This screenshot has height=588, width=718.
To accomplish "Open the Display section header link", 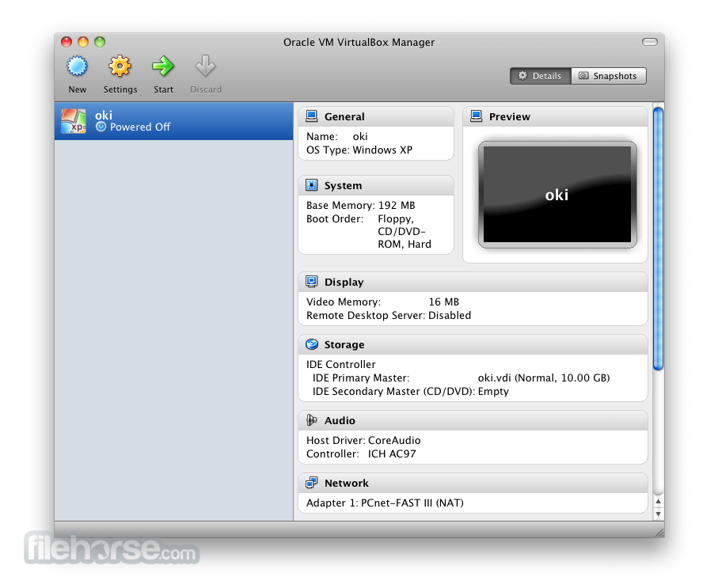I will [344, 282].
